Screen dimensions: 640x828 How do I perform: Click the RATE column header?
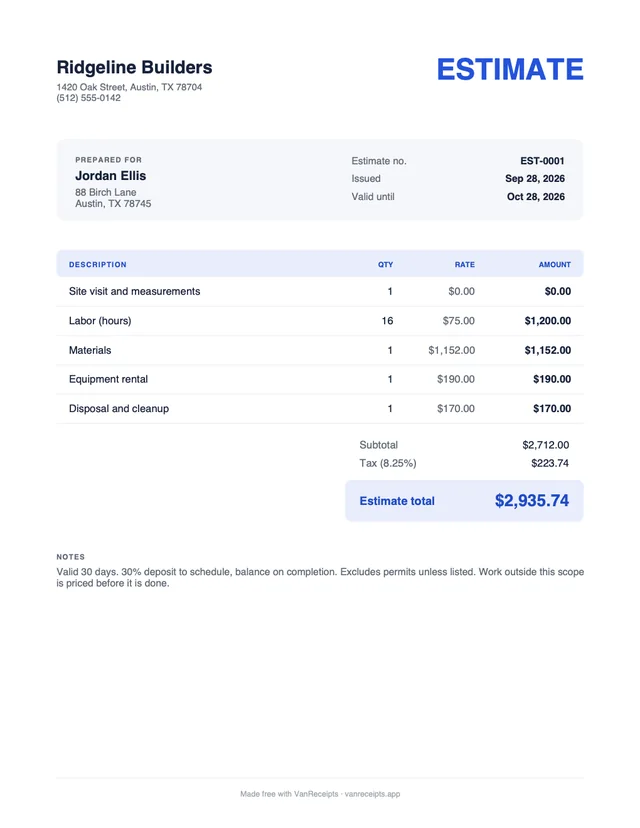(x=465, y=265)
